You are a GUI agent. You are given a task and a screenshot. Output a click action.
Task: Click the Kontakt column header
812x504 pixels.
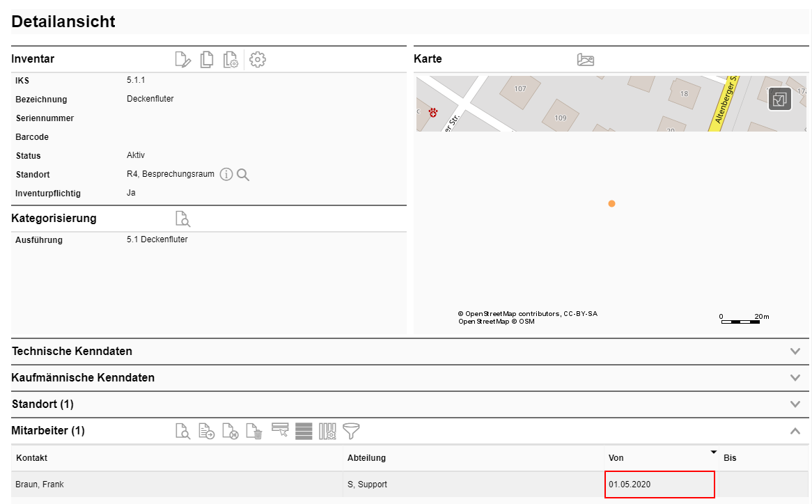[x=32, y=458]
